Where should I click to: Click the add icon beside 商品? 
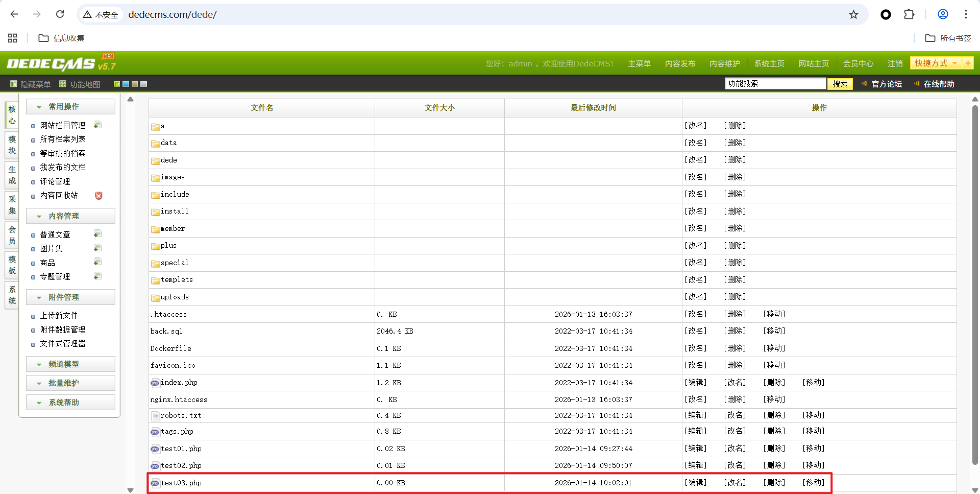97,262
